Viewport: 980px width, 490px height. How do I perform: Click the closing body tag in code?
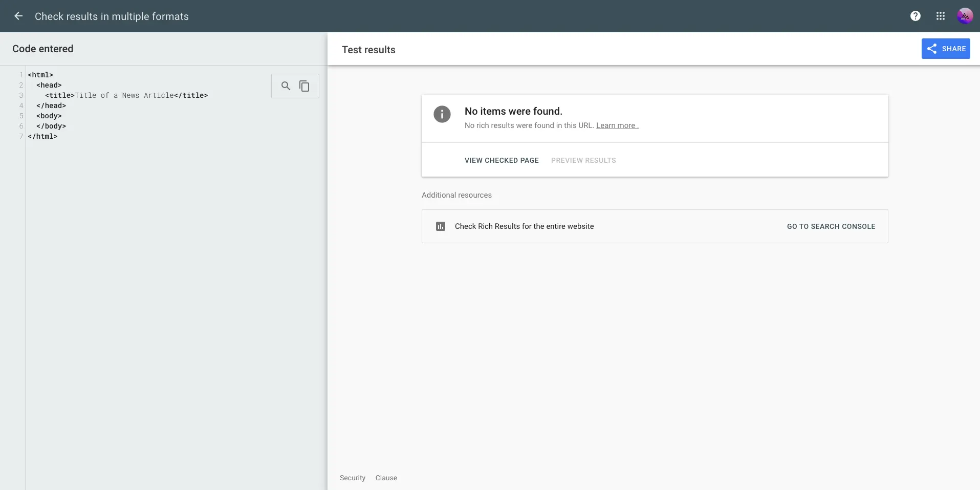(x=51, y=126)
